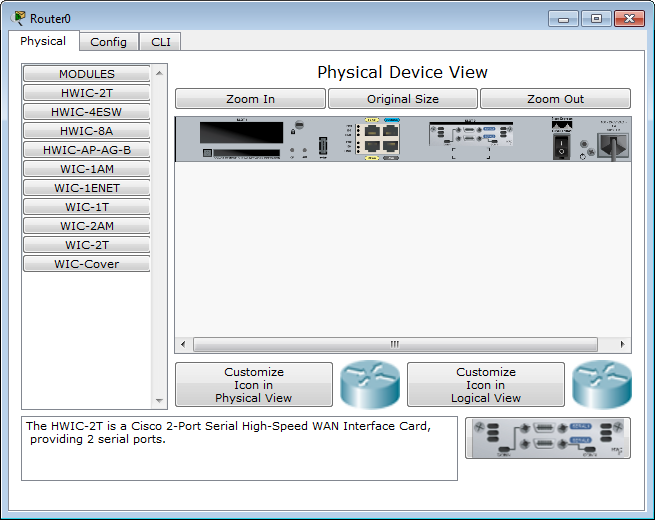Screen dimensions: 655x520
Task: Select the HWIC-2T module
Action: tap(87, 93)
